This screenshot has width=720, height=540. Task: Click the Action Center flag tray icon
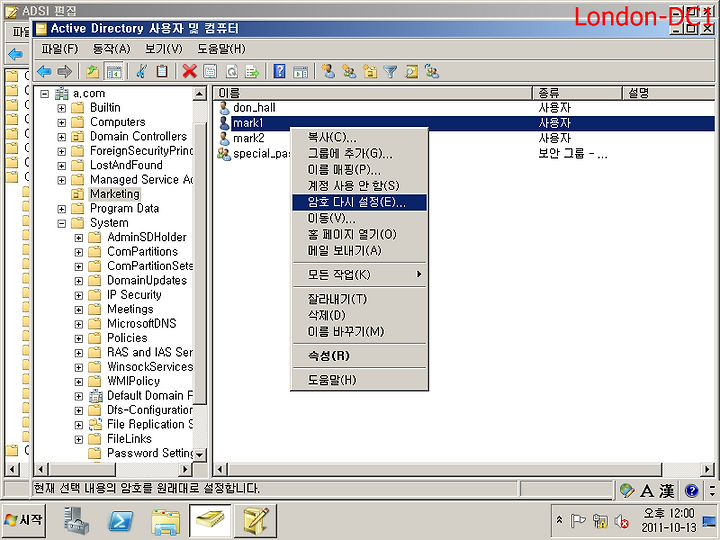(578, 521)
